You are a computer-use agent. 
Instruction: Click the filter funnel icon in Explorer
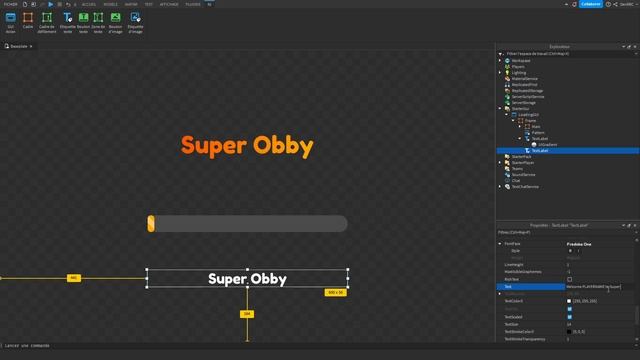coord(500,54)
